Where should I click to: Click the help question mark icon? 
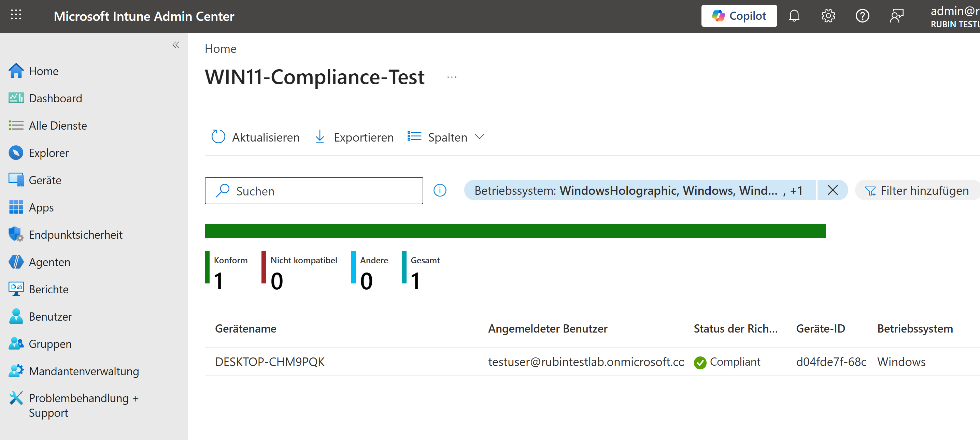click(862, 16)
